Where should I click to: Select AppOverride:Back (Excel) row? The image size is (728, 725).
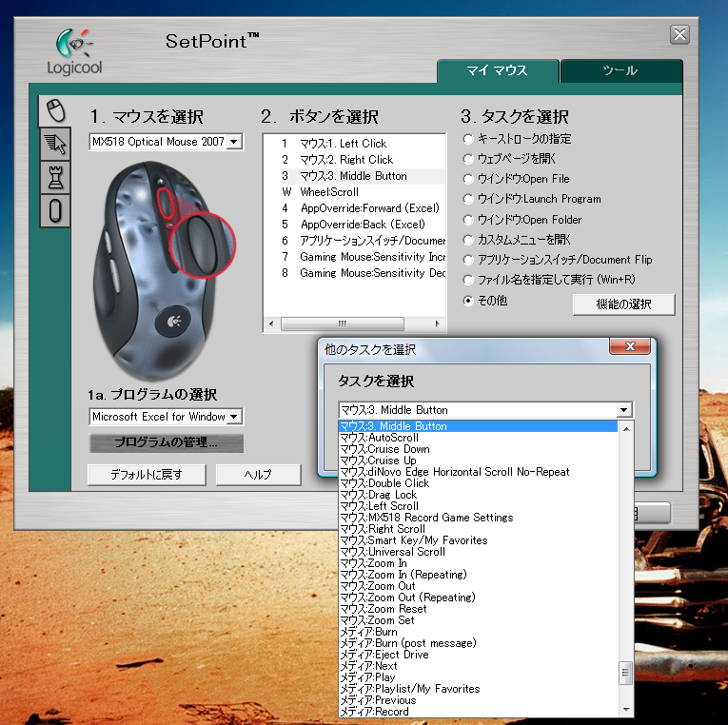(354, 225)
